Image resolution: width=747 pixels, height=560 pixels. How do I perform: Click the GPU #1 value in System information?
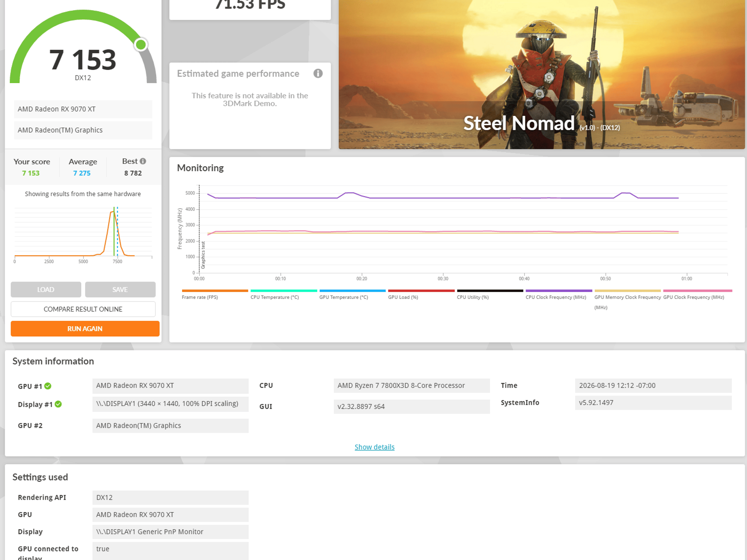pyautogui.click(x=170, y=386)
